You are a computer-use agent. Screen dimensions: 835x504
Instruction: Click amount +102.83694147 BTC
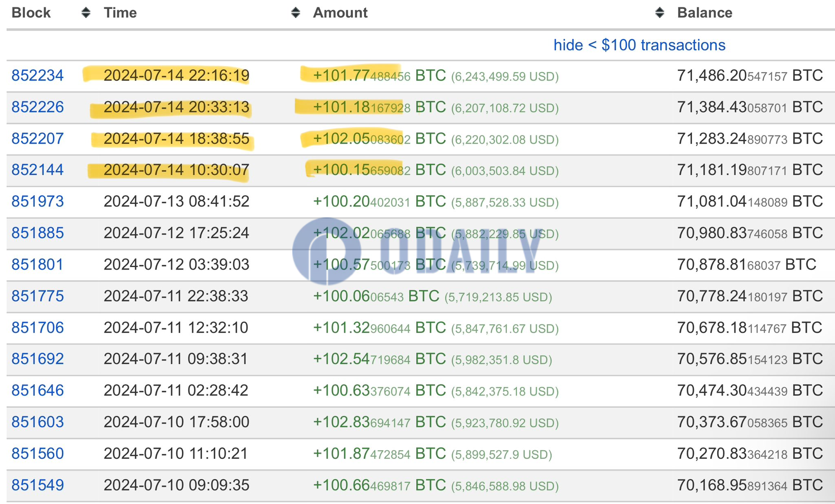[380, 422]
